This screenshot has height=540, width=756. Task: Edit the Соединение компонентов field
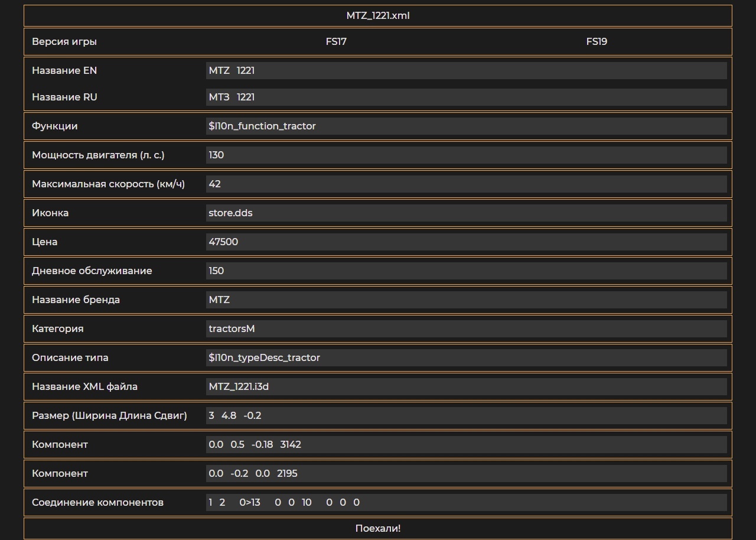pos(466,502)
